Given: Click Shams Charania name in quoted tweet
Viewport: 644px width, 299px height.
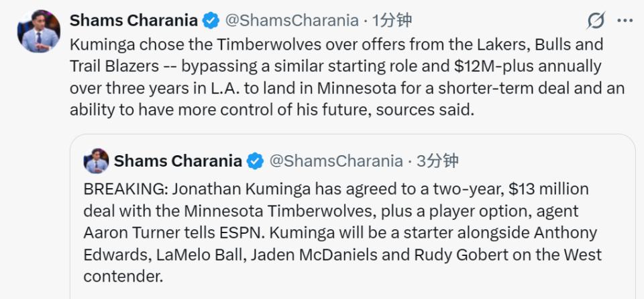Looking at the screenshot, I should (178, 161).
